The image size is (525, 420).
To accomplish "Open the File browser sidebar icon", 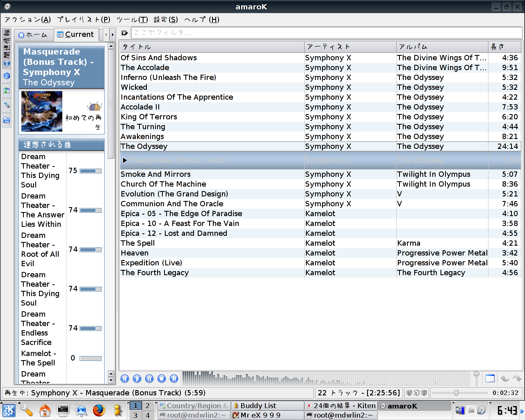I will click(x=7, y=120).
